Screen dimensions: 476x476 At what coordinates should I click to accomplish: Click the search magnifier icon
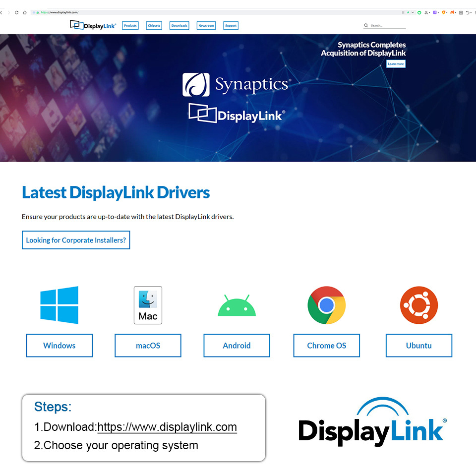pyautogui.click(x=366, y=25)
